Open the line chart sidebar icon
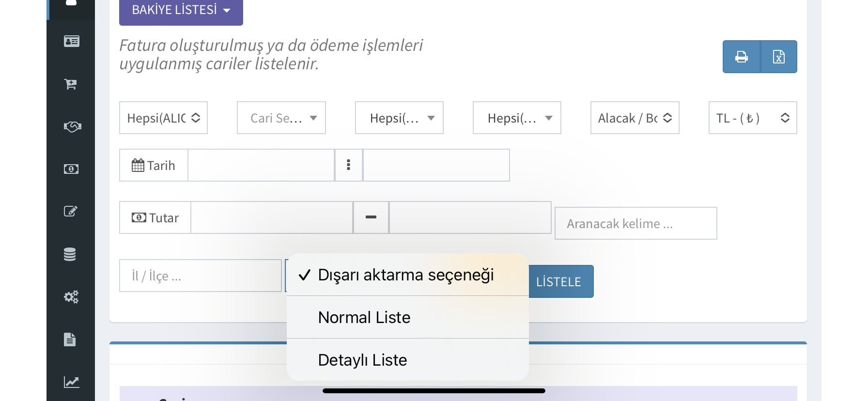Image resolution: width=868 pixels, height=401 pixels. [71, 382]
